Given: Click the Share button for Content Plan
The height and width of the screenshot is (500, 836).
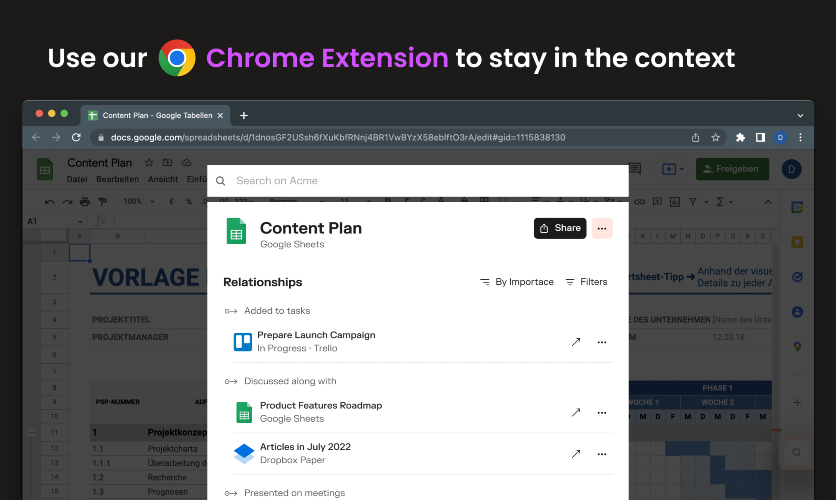Looking at the screenshot, I should coord(560,228).
